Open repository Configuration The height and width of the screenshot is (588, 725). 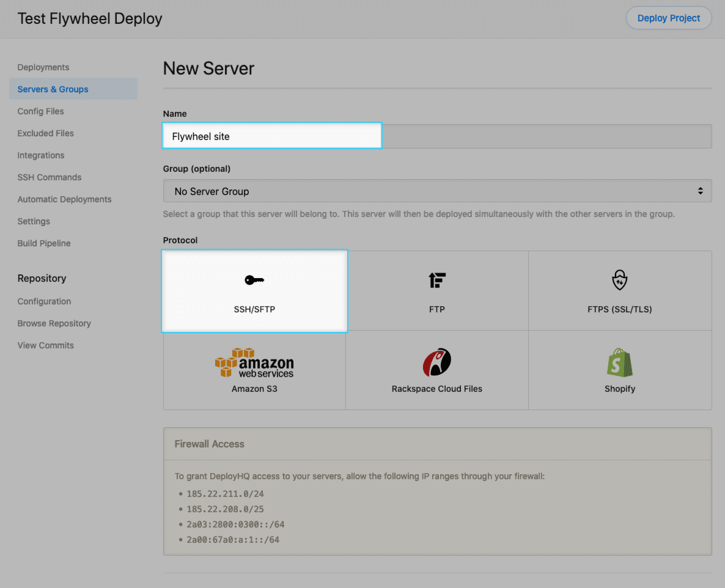pyautogui.click(x=44, y=301)
